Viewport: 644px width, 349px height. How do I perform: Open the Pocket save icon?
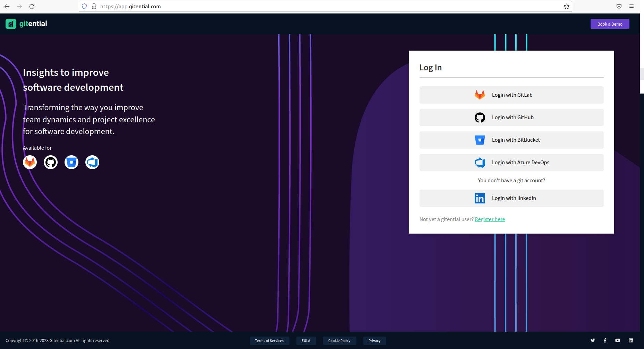click(619, 6)
